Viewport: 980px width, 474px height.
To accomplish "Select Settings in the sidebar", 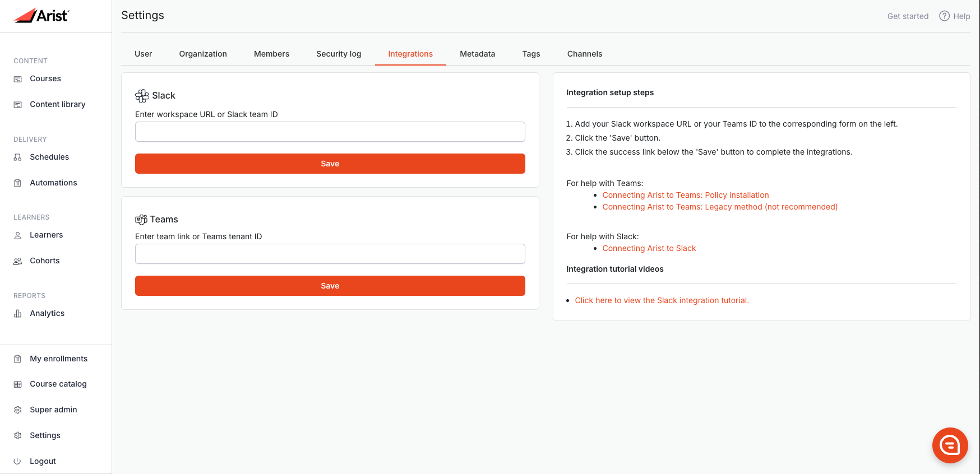I will coord(45,435).
